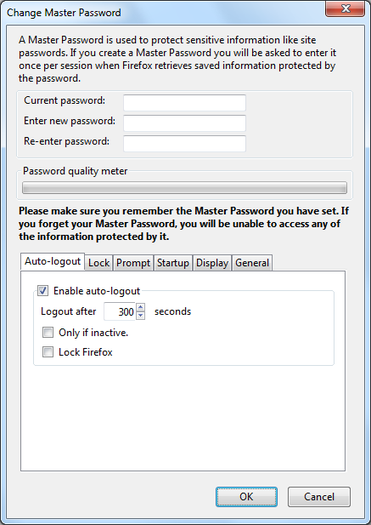Click the Current password field
The image size is (371, 525).
click(184, 103)
